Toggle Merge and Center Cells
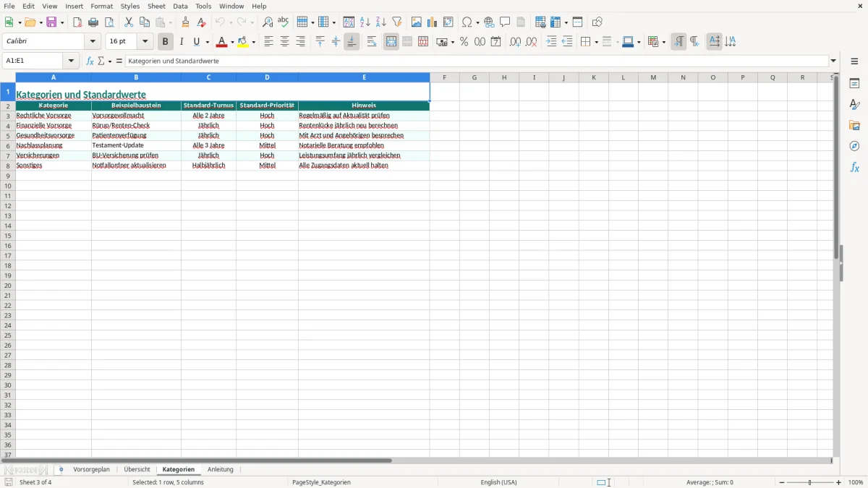This screenshot has height=488, width=868. pyautogui.click(x=391, y=42)
